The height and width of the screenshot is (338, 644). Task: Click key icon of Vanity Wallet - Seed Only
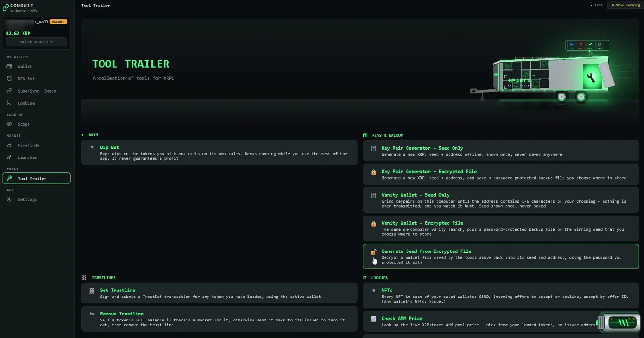[374, 195]
